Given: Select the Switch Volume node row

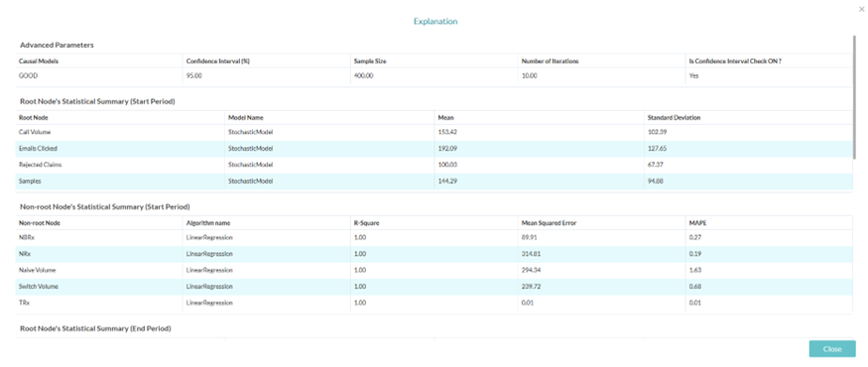Looking at the screenshot, I should [434, 287].
